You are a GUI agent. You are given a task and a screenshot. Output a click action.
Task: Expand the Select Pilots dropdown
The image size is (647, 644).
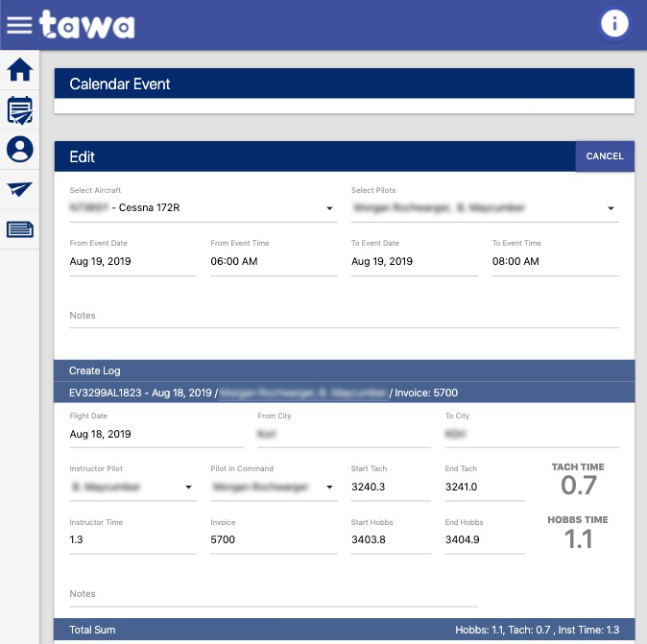pos(484,208)
